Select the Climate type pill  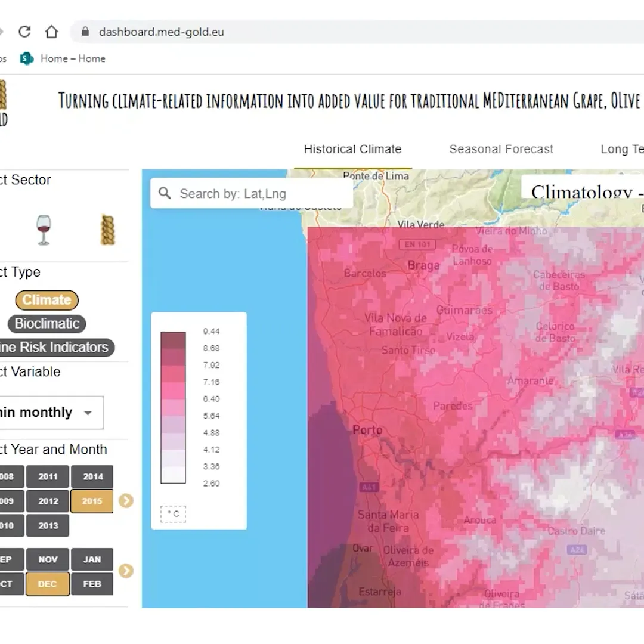pos(47,300)
